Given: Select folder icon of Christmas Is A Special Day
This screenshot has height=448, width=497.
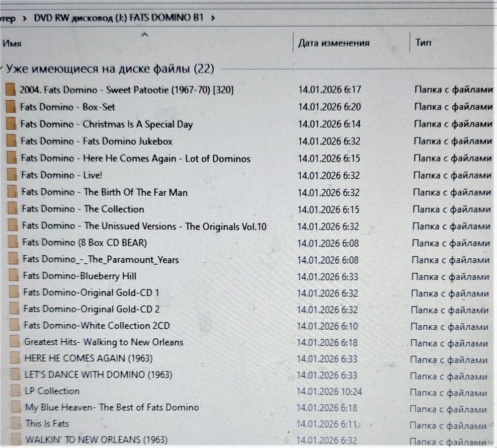Looking at the screenshot, I should click(x=12, y=124).
